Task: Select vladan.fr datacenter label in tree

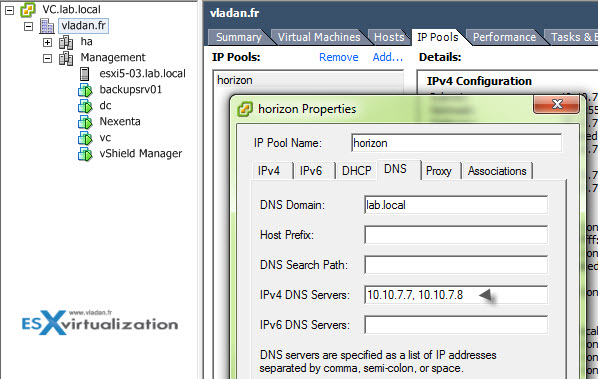Action: pos(84,26)
